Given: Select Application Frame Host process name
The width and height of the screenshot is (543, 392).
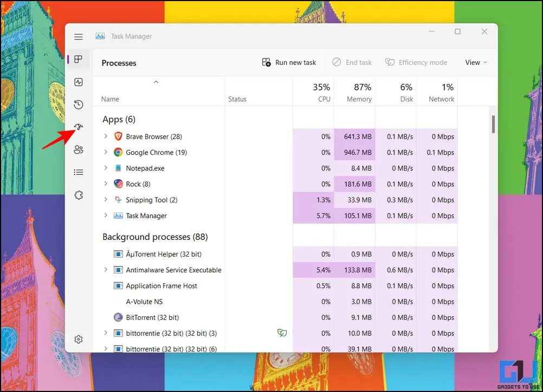Looking at the screenshot, I should pos(161,286).
